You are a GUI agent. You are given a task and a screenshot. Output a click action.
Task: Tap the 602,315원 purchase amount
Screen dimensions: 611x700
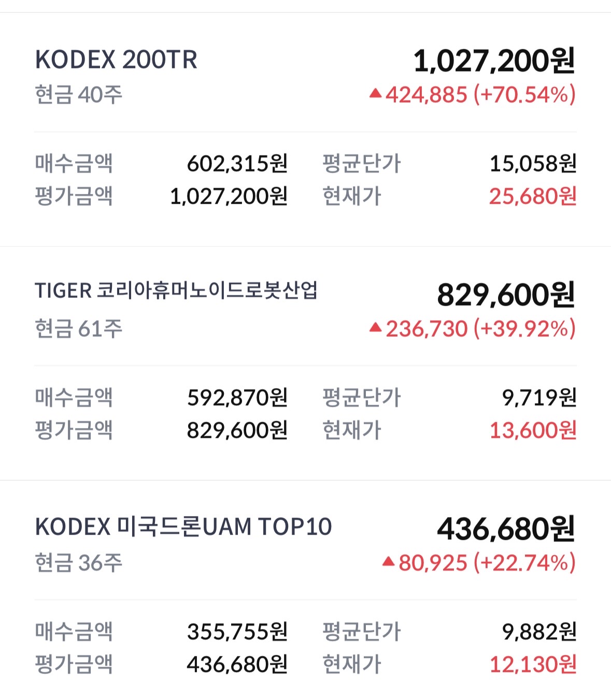[x=237, y=164]
